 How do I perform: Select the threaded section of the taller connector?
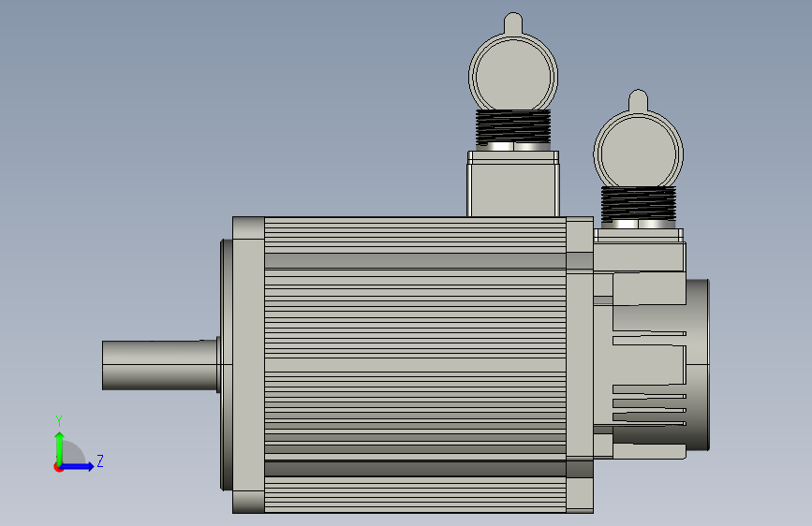tap(513, 127)
